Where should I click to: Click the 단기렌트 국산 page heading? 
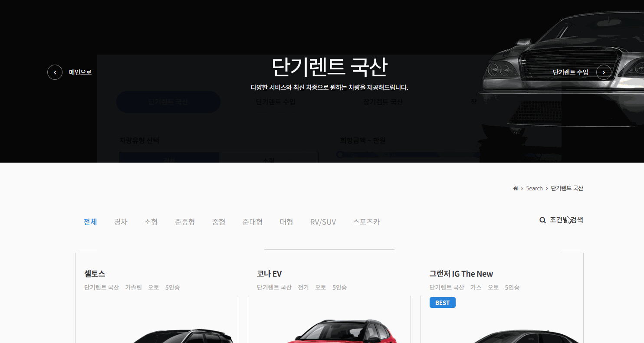tap(329, 67)
